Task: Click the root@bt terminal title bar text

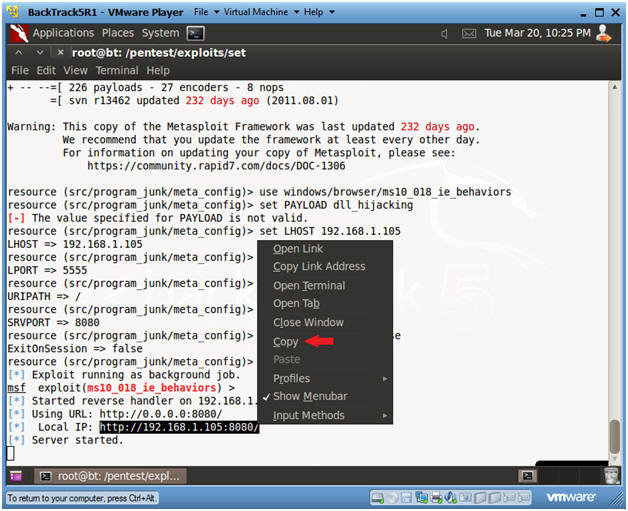Action: tap(159, 53)
